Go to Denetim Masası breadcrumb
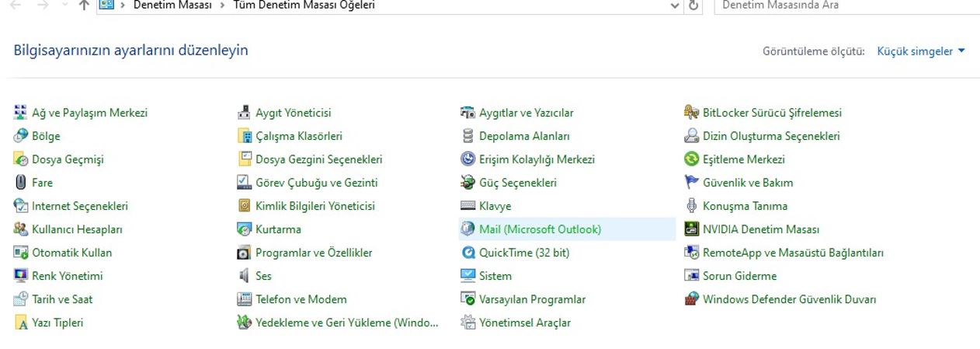The width and height of the screenshot is (980, 349). coord(172,5)
